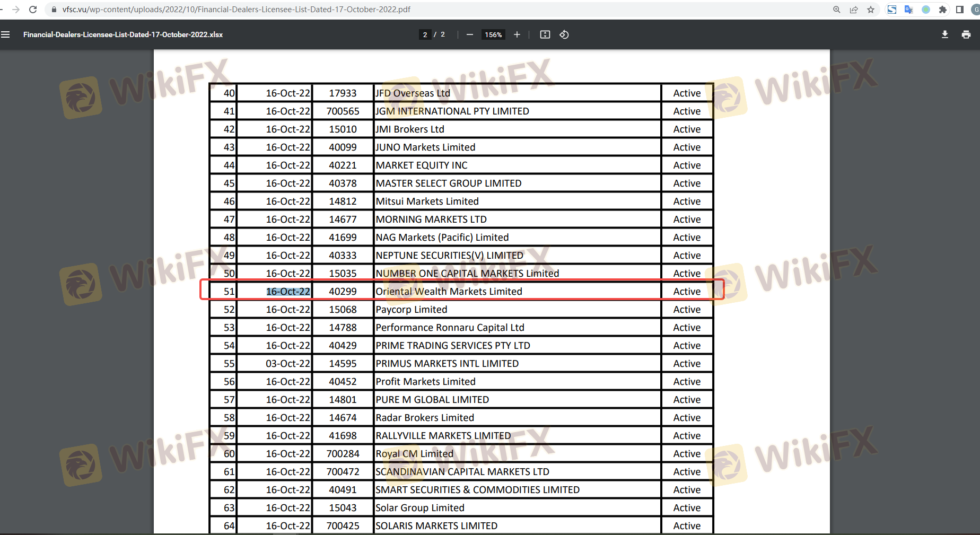Click the PDF zoom out minus button
The width and height of the screenshot is (980, 535).
pos(469,34)
